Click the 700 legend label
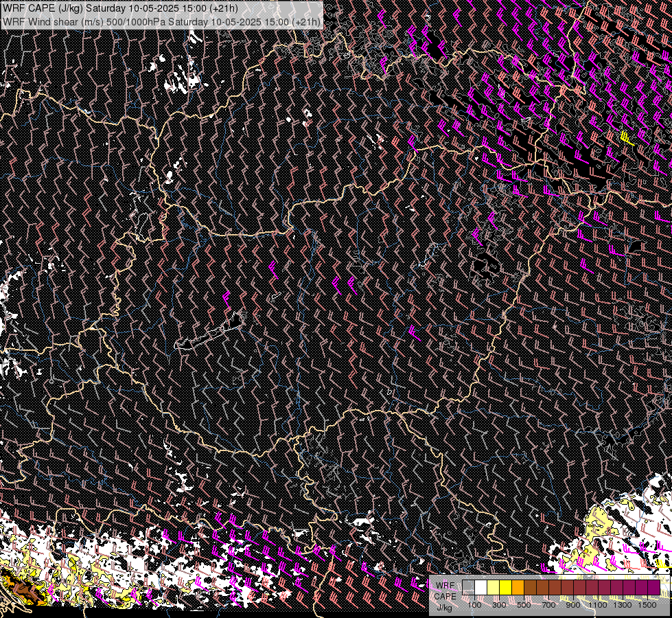The height and width of the screenshot is (618, 672). pos(548,605)
